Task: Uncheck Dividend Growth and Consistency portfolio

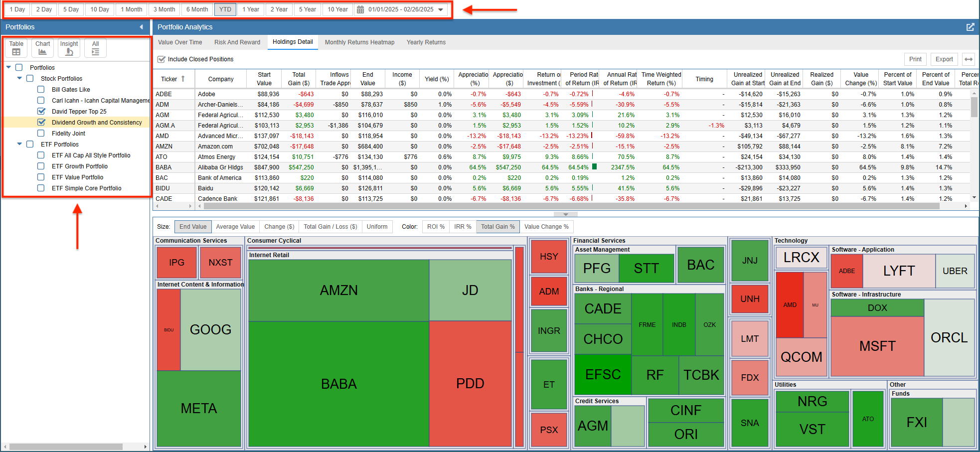Action: click(x=41, y=122)
